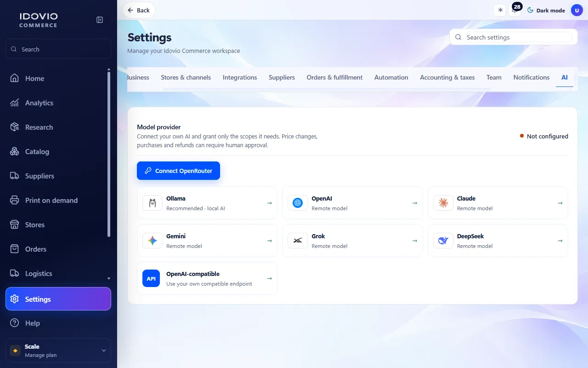The height and width of the screenshot is (368, 588).
Task: Switch to the Integrations tab
Action: 240,77
